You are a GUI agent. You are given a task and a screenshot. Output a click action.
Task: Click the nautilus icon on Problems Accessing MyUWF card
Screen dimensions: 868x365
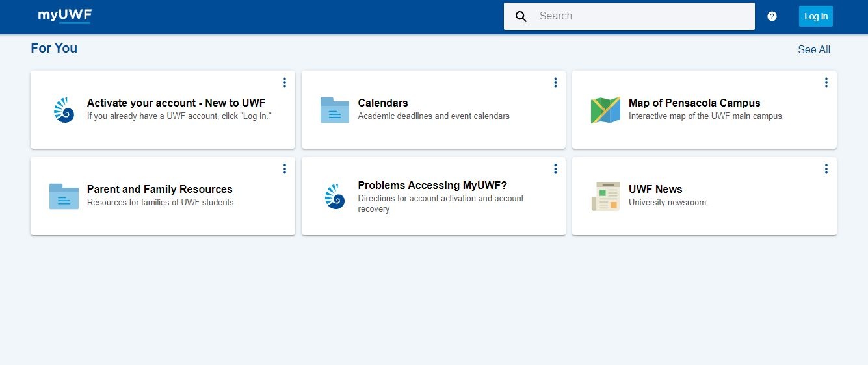pos(335,196)
